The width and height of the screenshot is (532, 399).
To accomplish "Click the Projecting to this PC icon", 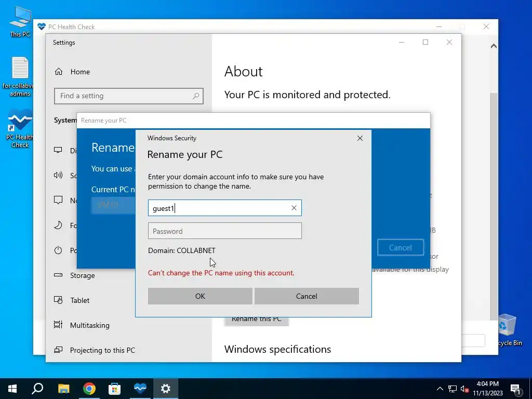I will 58,350.
